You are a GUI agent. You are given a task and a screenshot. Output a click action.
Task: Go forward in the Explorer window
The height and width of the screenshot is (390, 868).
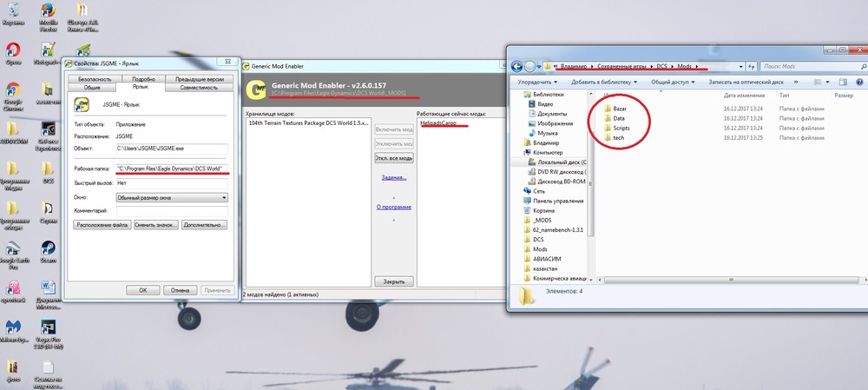529,67
